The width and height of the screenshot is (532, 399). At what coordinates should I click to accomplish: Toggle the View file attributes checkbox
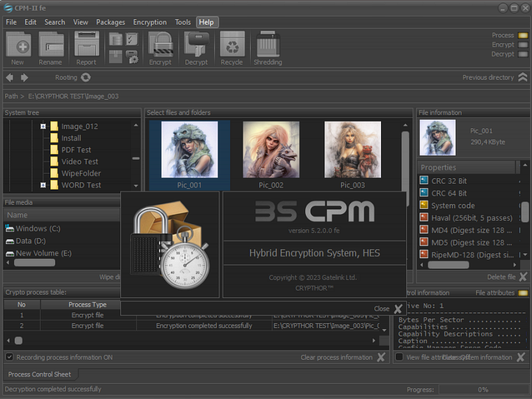(x=399, y=357)
